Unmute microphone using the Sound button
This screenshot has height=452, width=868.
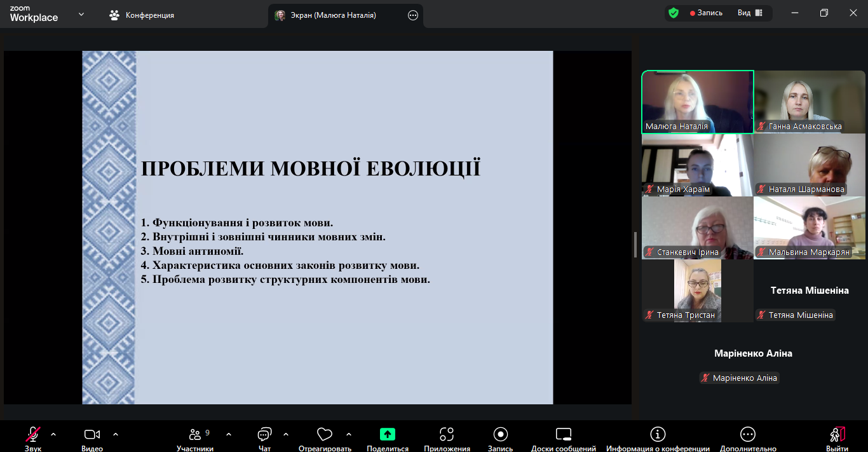point(33,435)
